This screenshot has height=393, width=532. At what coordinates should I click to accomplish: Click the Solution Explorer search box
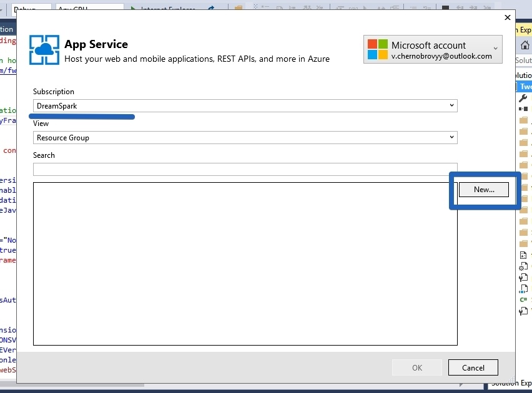[523, 61]
